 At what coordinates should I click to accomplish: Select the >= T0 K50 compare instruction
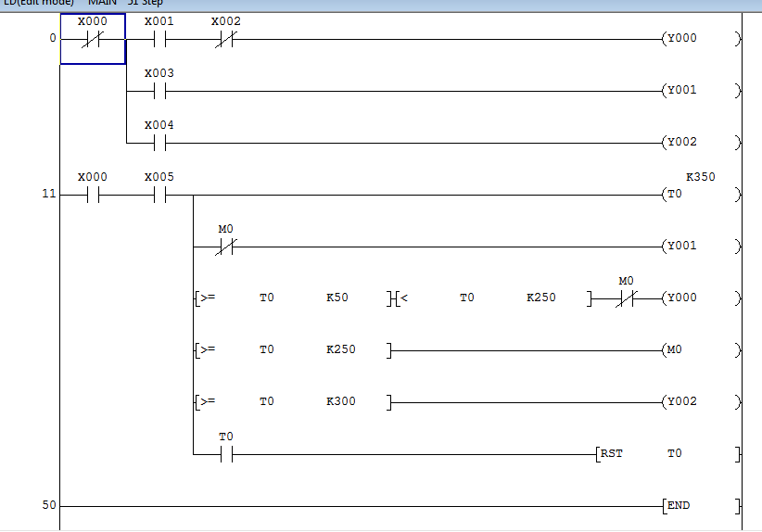(293, 298)
